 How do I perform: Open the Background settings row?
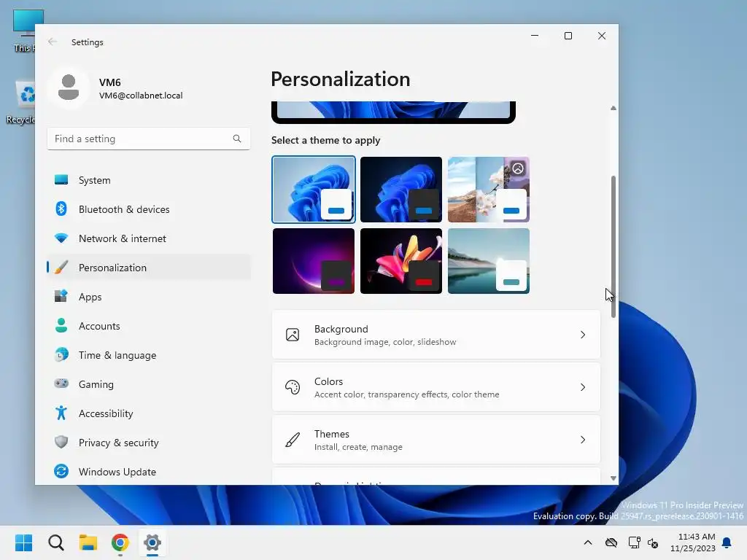[436, 335]
